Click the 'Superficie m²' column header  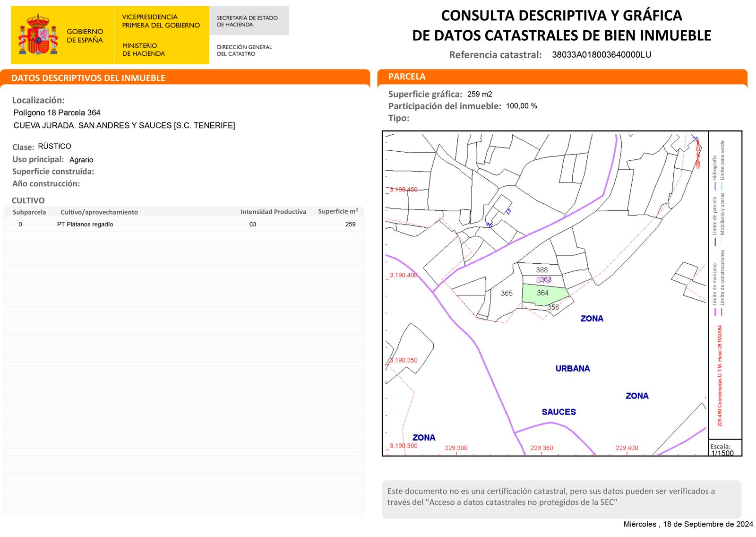(338, 211)
